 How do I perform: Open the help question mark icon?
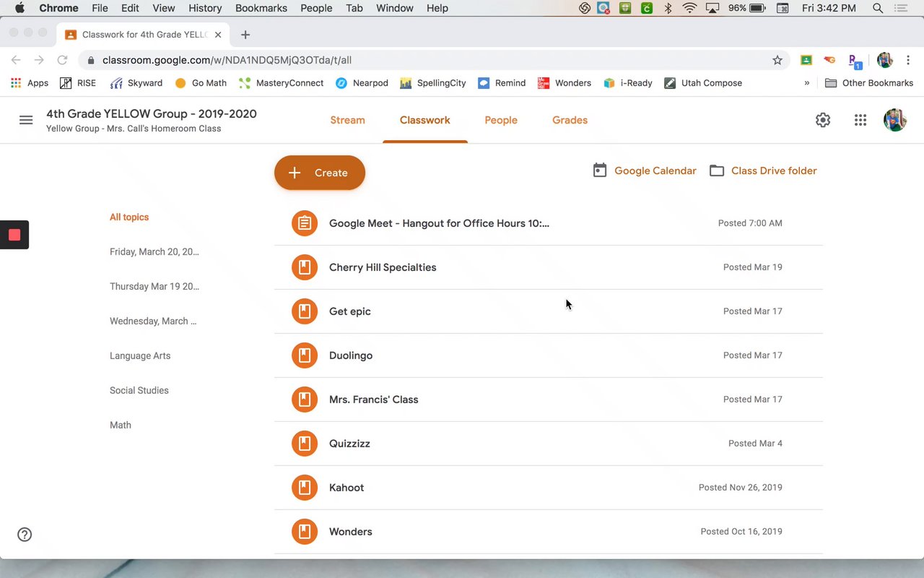coord(25,535)
